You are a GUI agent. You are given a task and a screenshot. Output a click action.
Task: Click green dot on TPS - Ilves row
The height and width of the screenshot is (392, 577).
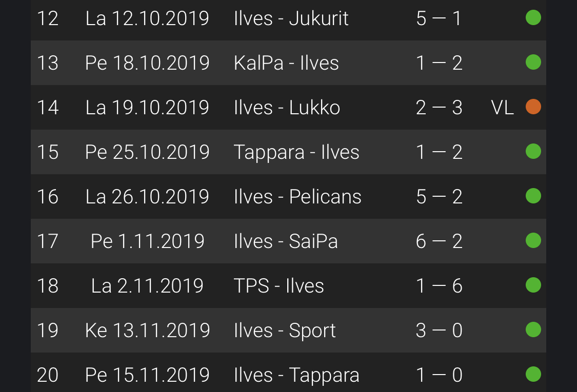pos(533,285)
